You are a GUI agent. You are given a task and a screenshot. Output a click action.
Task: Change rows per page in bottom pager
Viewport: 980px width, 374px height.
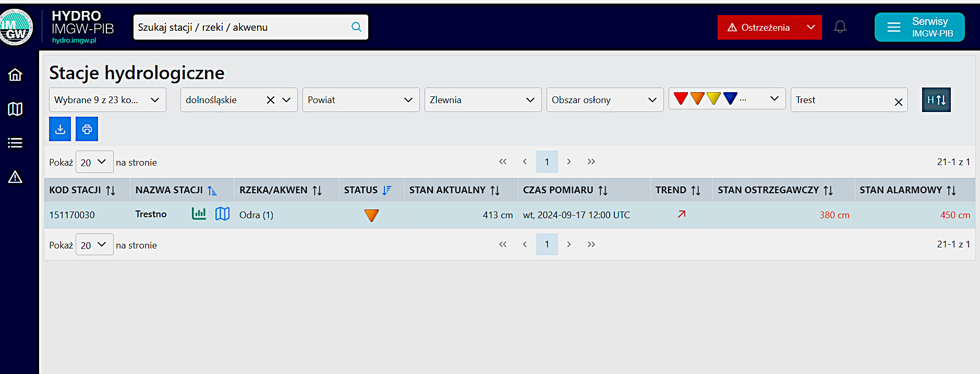coord(94,244)
